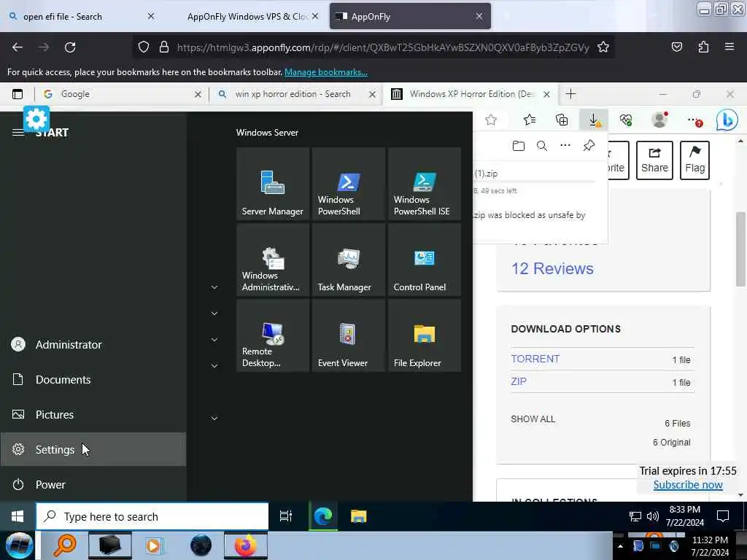
Task: Click the AppOnFly blue gear settings icon
Action: [x=36, y=119]
